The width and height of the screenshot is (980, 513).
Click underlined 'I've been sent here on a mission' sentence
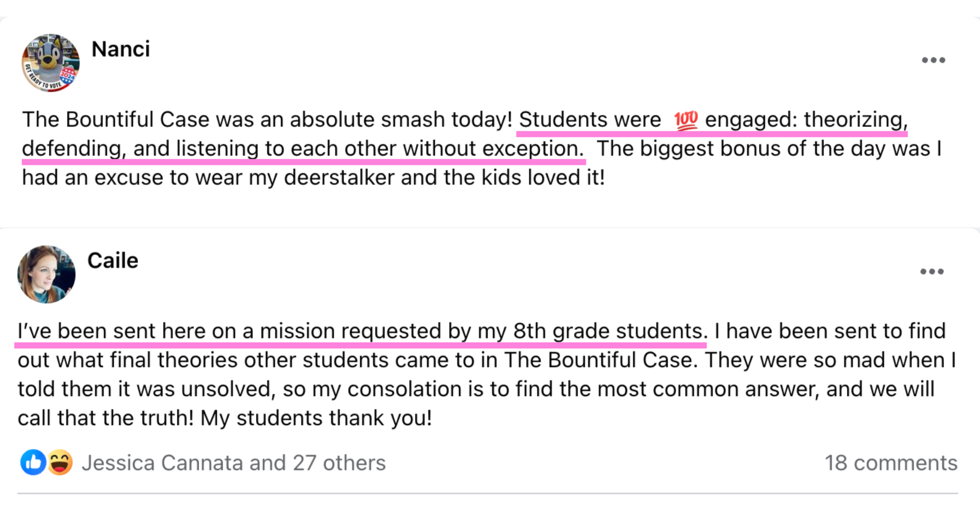[360, 331]
